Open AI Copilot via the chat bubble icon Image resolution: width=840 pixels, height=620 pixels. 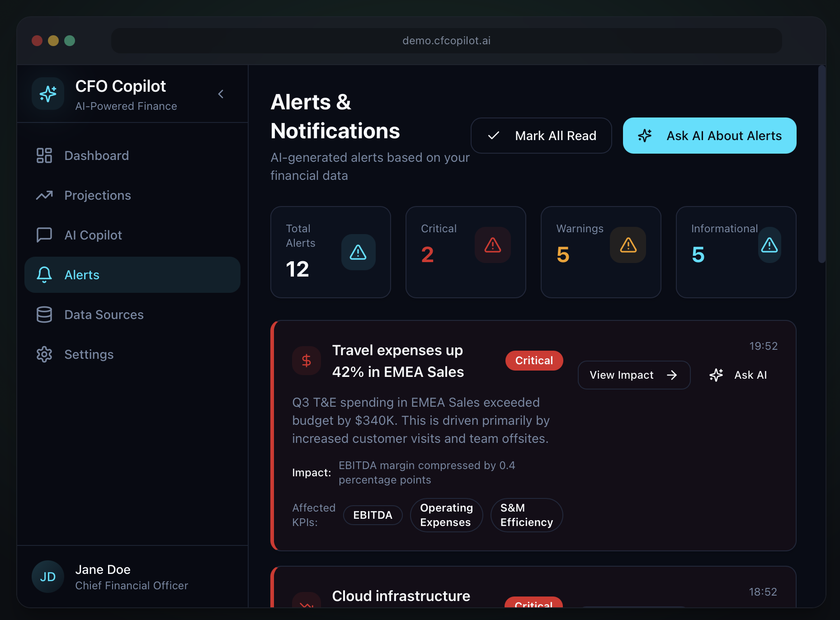click(44, 235)
